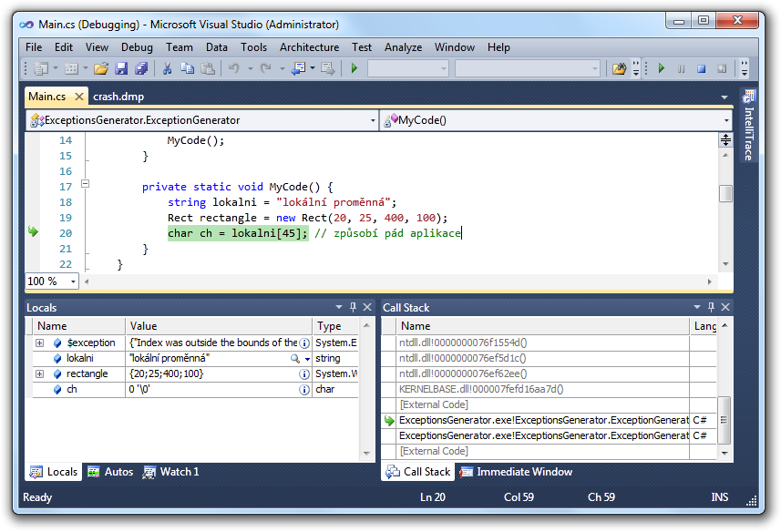The image size is (781, 532).
Task: Collapse the MyCode method outline at line 17
Action: [x=85, y=184]
